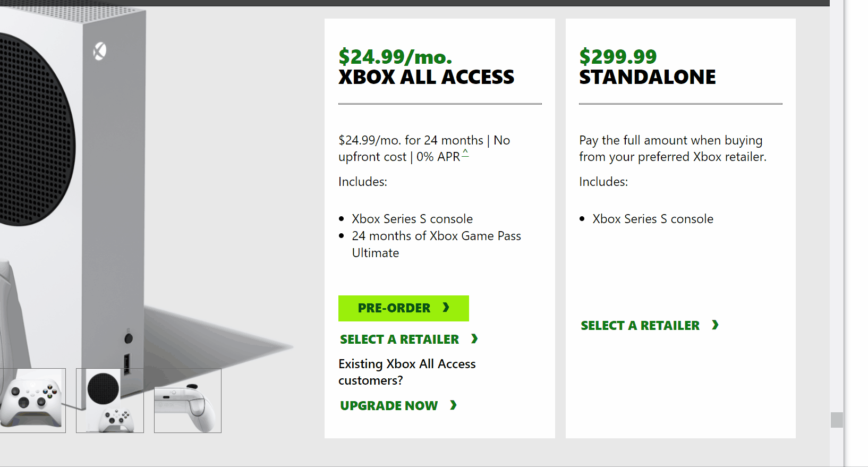Select the front-facing controller thumbnail
This screenshot has height=467, width=868.
[x=32, y=401]
